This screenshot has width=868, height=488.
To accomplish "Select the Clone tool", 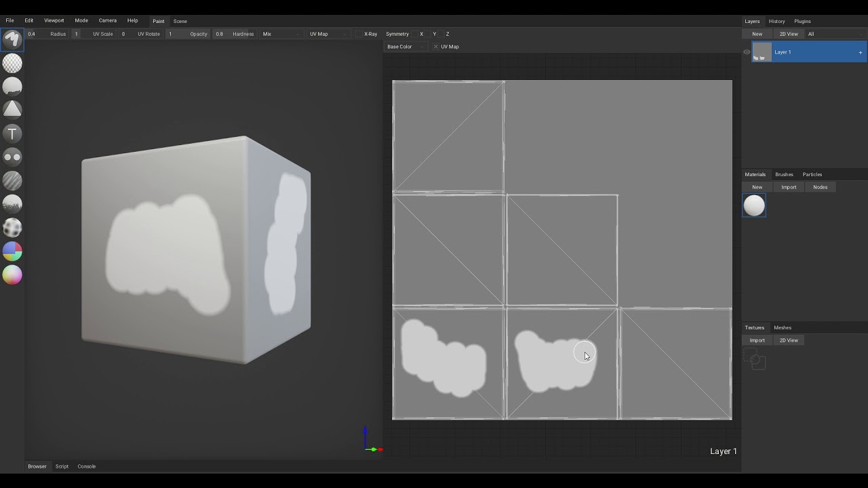I will 12,157.
